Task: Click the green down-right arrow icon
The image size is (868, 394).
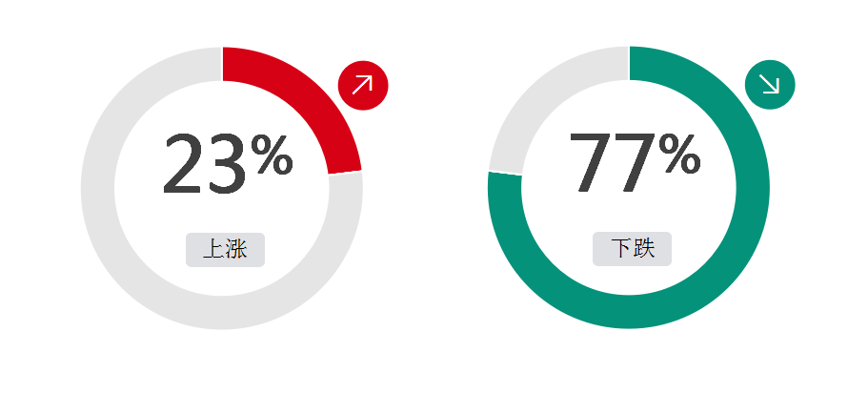Action: tap(770, 85)
